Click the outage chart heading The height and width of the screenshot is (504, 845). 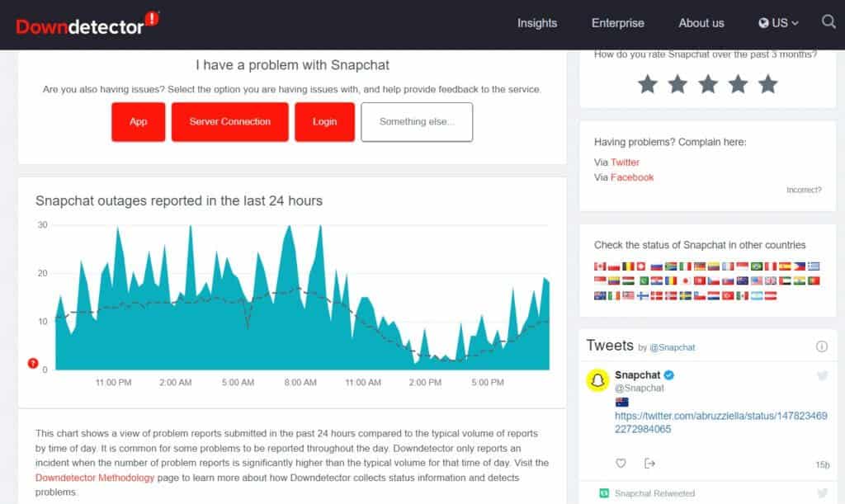tap(179, 200)
